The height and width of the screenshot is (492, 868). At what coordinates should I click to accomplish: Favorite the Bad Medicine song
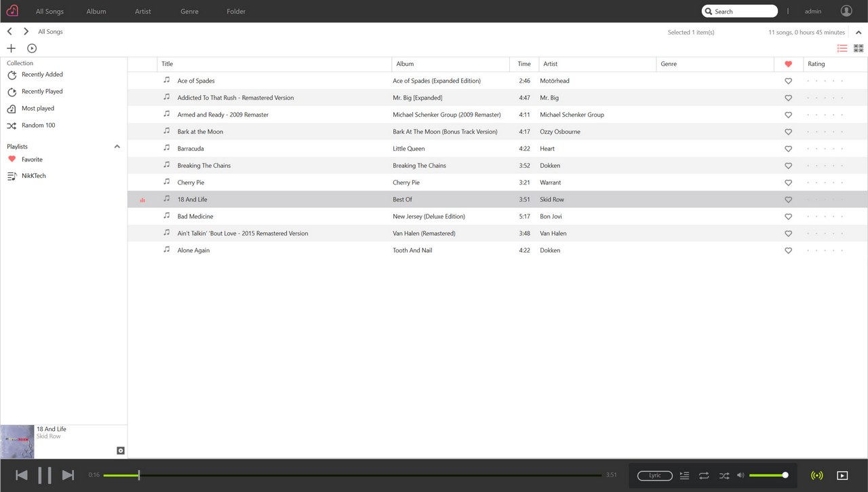pyautogui.click(x=788, y=216)
